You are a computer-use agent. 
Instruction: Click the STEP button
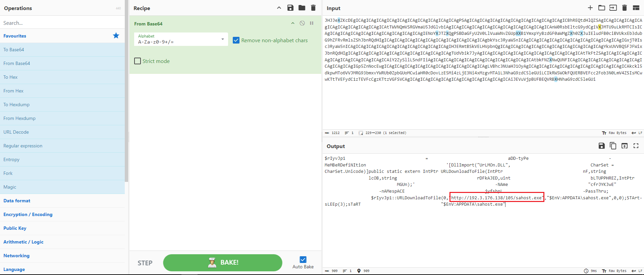[145, 263]
